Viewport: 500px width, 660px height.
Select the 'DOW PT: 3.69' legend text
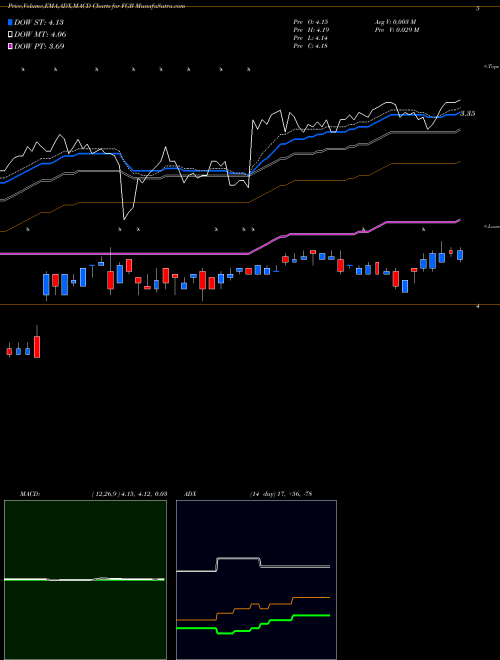[x=39, y=46]
